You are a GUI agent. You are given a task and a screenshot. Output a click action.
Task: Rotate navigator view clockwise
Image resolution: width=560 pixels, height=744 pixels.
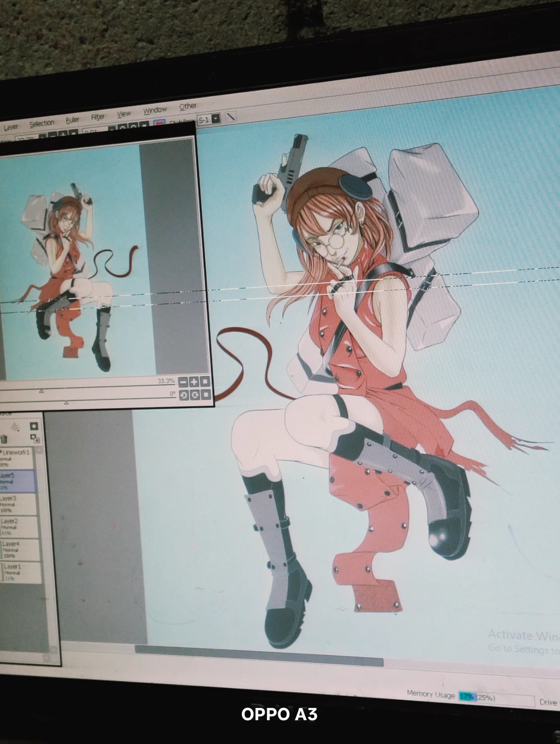pos(195,395)
